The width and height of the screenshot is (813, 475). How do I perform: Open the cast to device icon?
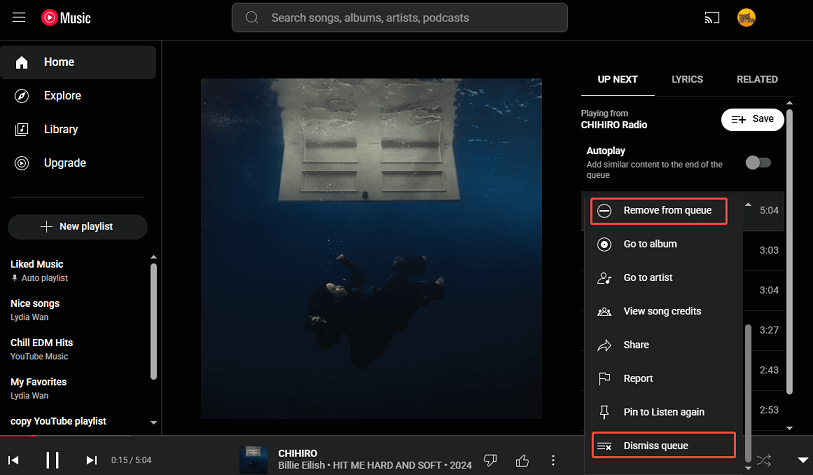point(711,18)
